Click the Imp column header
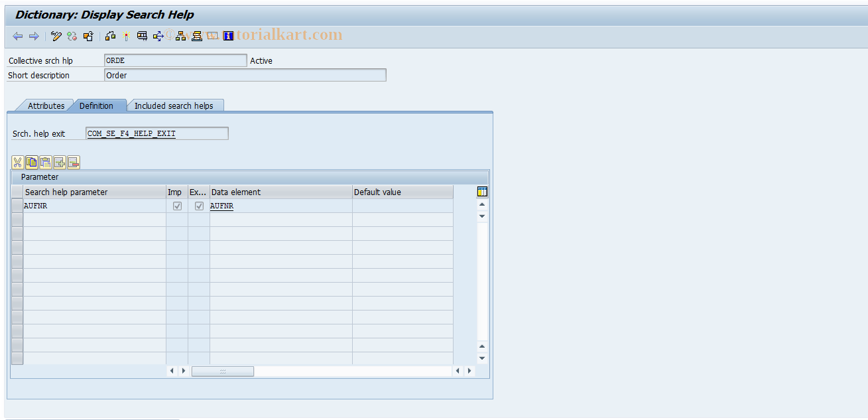The height and width of the screenshot is (420, 868). pyautogui.click(x=177, y=192)
